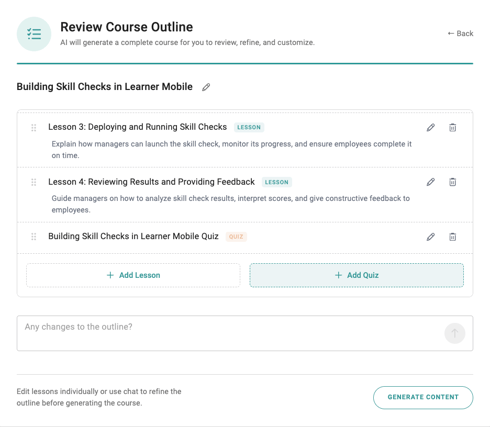This screenshot has height=427, width=490.
Task: Select the 'Lesson 4: Reviewing Results and Providing Feedback' title
Action: [x=151, y=182]
